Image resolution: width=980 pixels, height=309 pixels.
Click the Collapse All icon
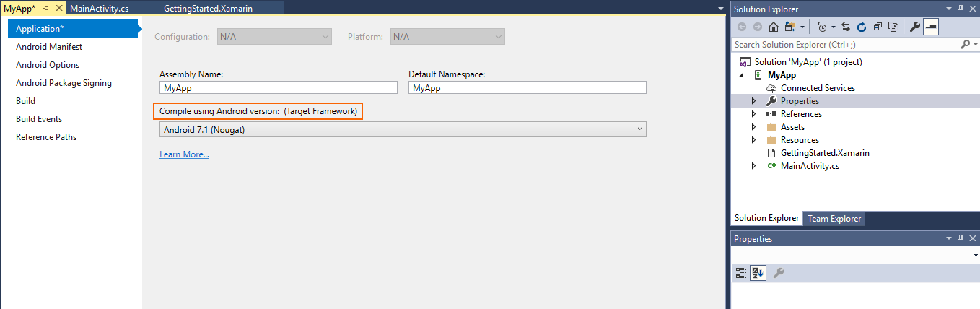(x=878, y=27)
